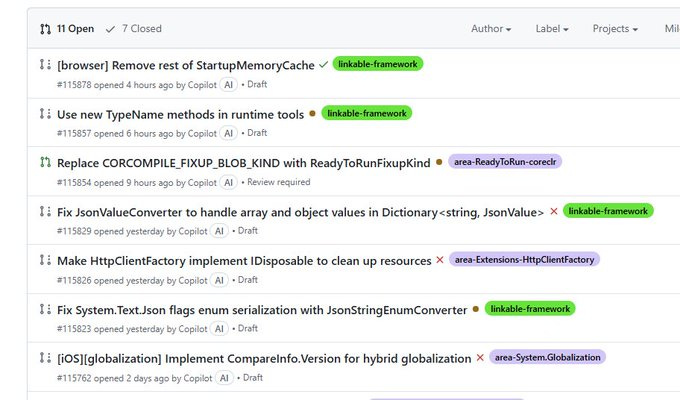Screen dimensions: 680x400
Task: Click failed X status on JsonValueConverter PR
Action: pos(553,211)
